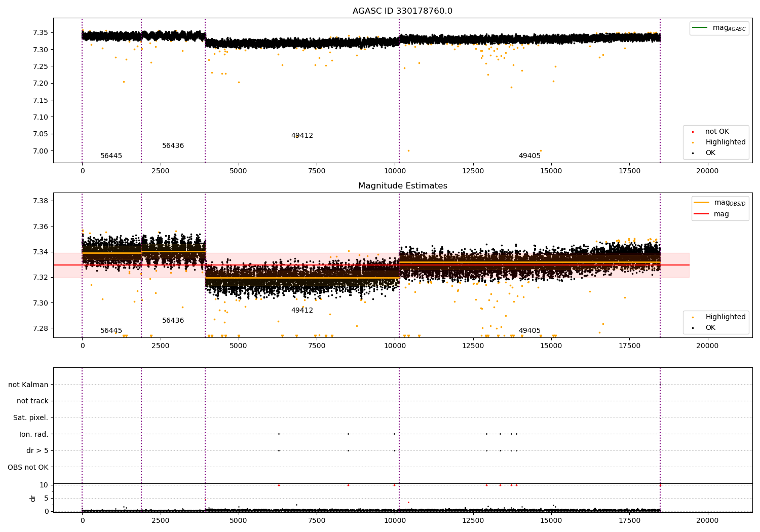760x532 pixels.
Task: Click x-axis tick 2500 under Magnitude Estimates plot
Action: 160,346
